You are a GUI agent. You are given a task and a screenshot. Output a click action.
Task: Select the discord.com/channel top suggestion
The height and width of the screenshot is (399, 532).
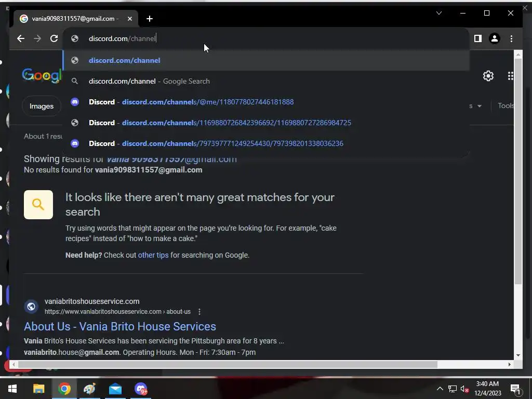[x=266, y=60]
